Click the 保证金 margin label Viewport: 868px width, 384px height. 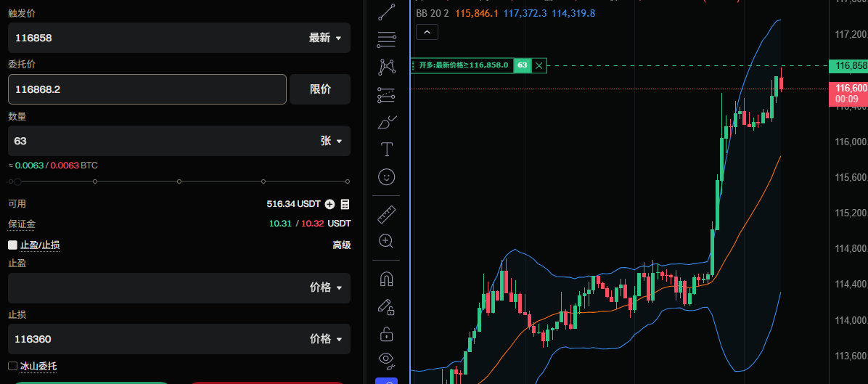pyautogui.click(x=22, y=224)
